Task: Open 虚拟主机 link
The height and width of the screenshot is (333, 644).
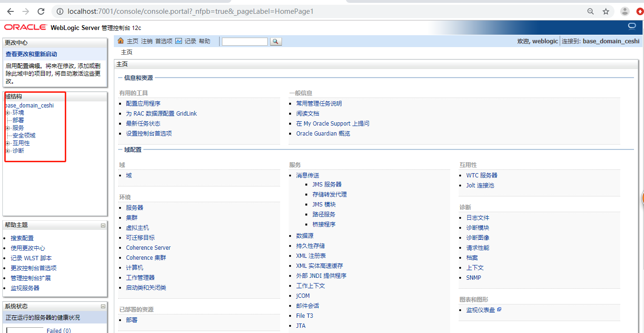Action: 138,228
